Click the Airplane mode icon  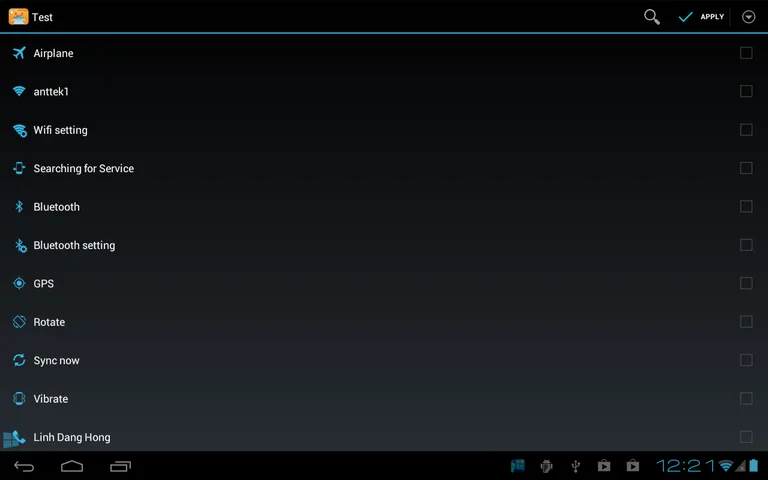tap(19, 53)
